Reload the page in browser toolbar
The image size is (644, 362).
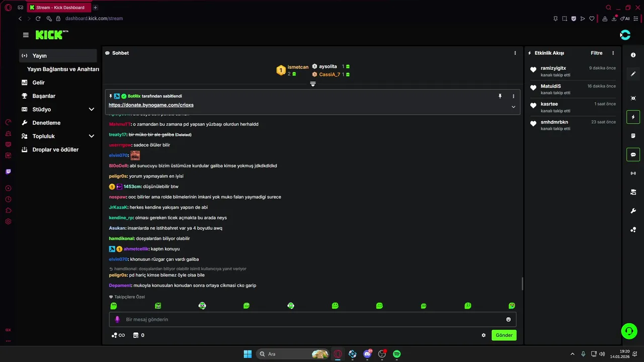point(38,19)
